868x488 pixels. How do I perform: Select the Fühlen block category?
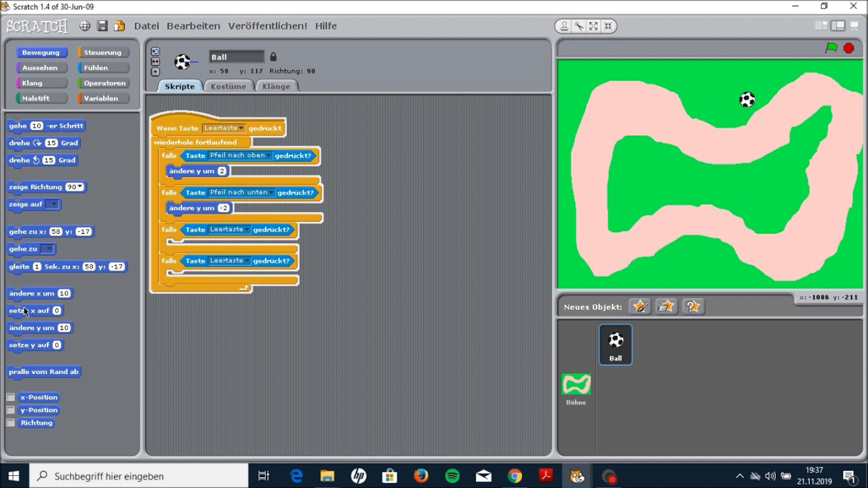click(x=103, y=68)
